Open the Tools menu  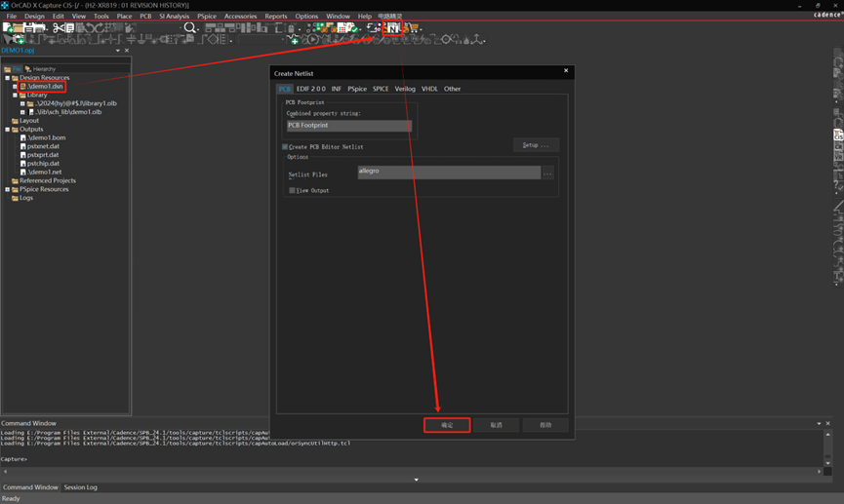[x=101, y=17]
